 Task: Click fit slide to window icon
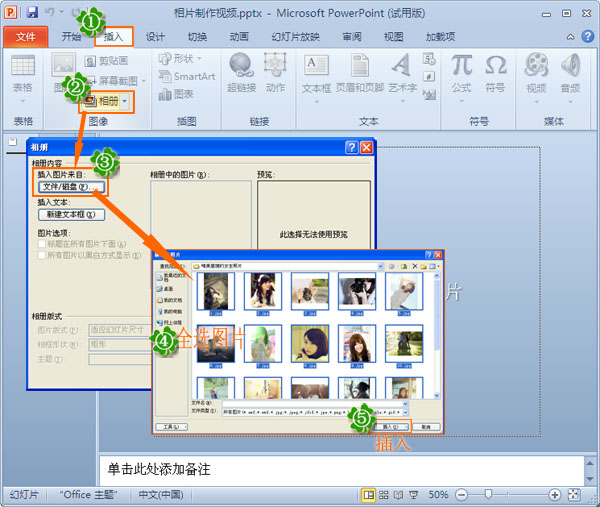[x=574, y=495]
